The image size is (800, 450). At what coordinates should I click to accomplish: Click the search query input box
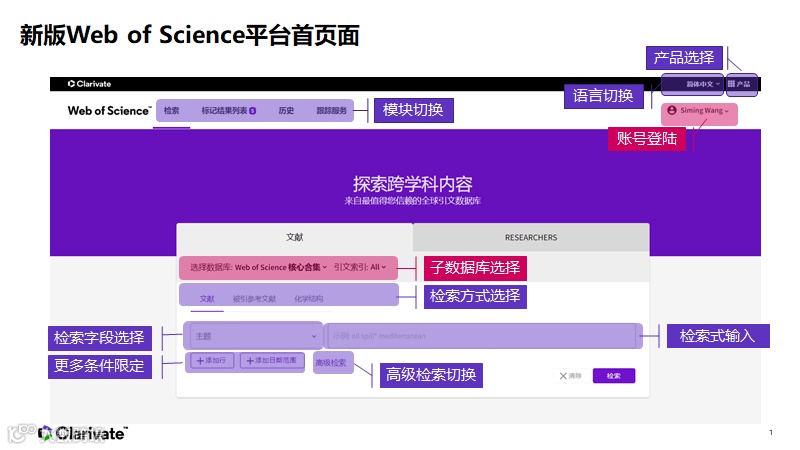pos(482,336)
